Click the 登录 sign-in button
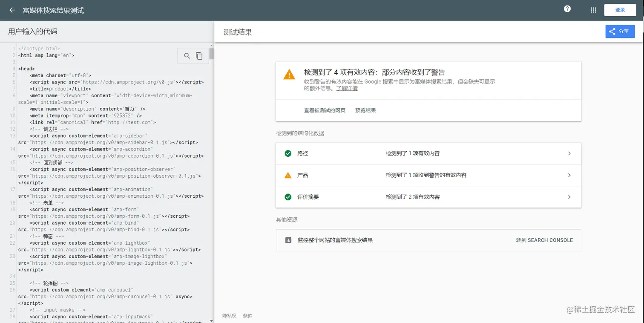 tap(620, 10)
